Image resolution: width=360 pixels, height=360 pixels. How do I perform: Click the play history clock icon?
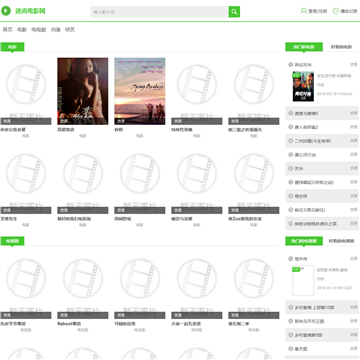click(336, 11)
